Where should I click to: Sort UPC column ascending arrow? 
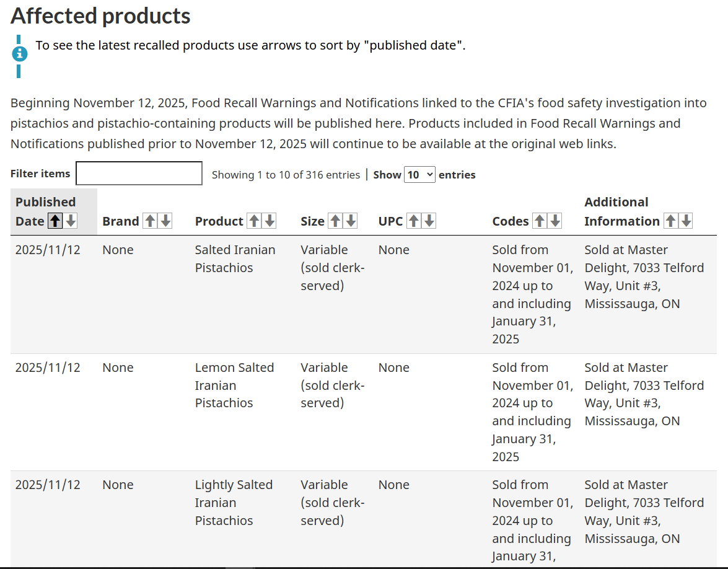[414, 221]
